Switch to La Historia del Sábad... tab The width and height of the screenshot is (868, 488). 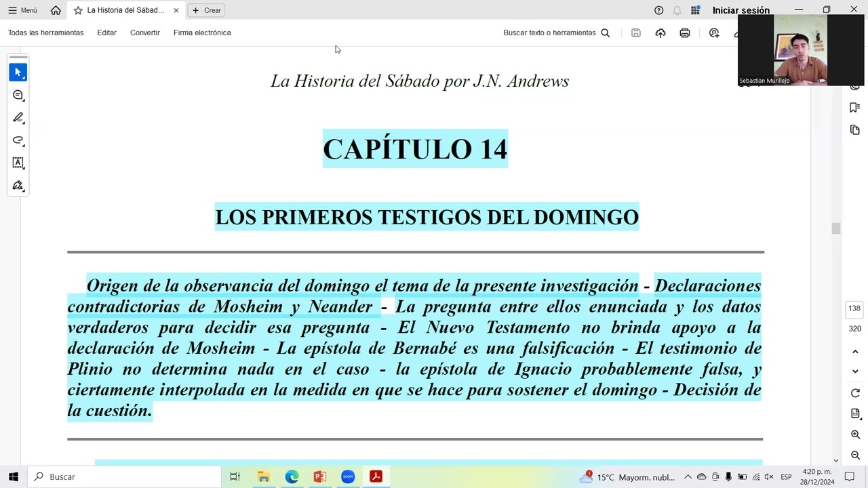click(x=125, y=10)
